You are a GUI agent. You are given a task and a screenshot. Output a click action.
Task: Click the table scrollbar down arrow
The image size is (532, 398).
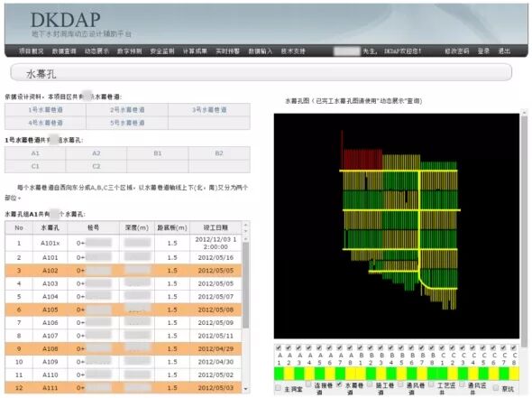tap(245, 389)
